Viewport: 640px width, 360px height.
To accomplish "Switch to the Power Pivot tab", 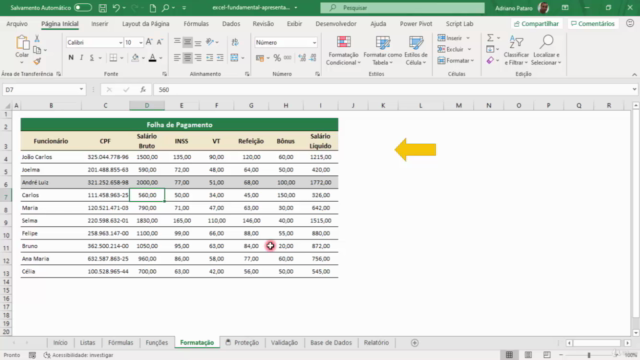I will click(416, 24).
